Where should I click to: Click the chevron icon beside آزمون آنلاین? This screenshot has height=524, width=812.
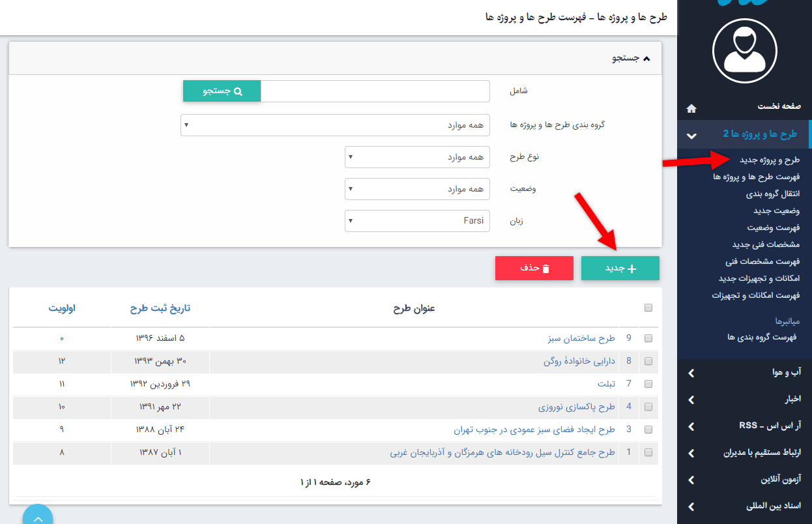click(691, 480)
